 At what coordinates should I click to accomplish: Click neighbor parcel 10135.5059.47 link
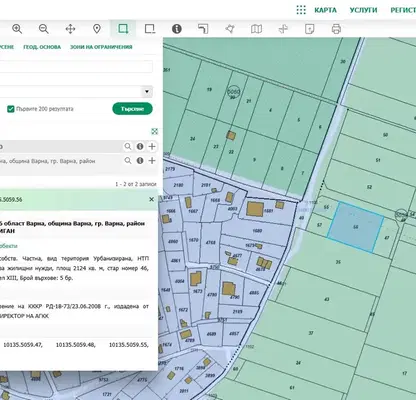(23, 345)
